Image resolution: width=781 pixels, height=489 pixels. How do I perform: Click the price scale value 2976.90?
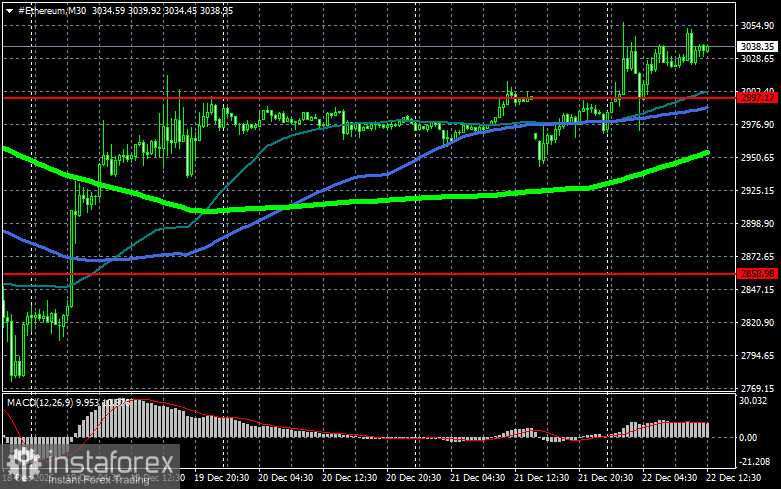757,124
